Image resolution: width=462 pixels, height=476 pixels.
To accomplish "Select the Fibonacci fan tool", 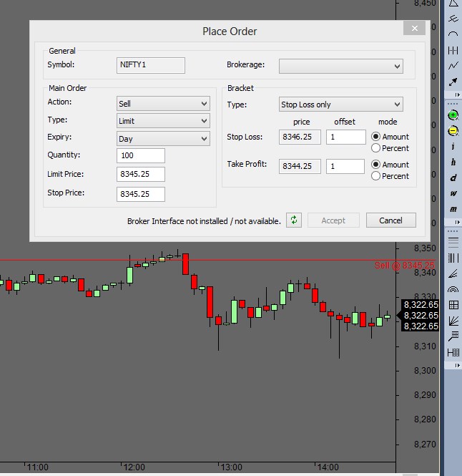I will (453, 274).
